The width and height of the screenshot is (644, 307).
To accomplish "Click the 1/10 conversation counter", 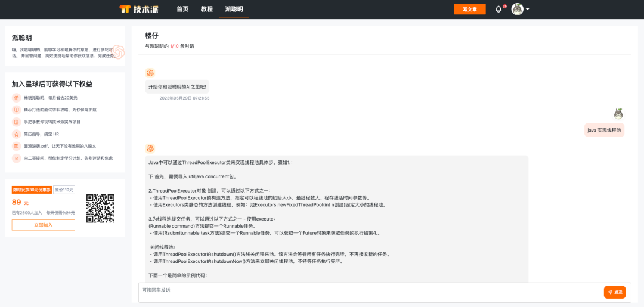I will tap(174, 46).
